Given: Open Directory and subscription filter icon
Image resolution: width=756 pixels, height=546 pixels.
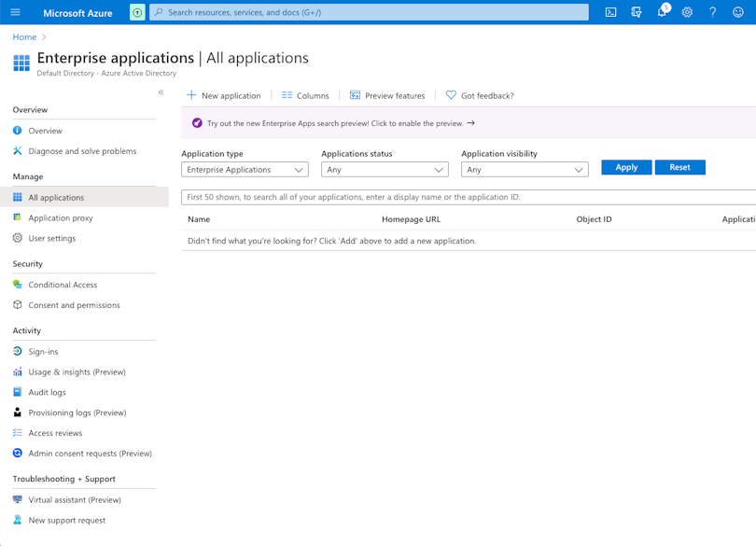Looking at the screenshot, I should pyautogui.click(x=637, y=12).
